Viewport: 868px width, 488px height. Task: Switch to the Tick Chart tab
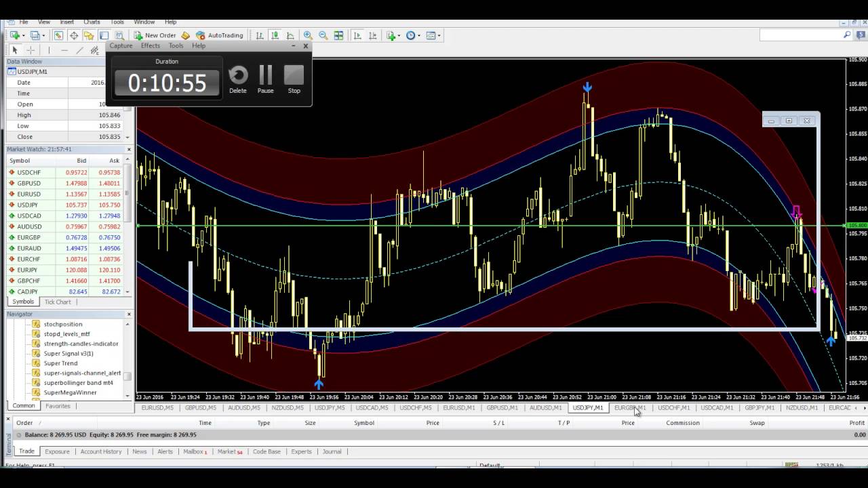coord(58,302)
